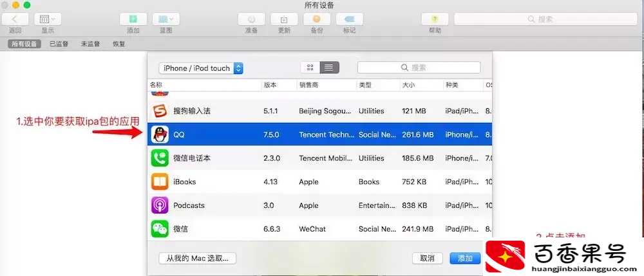
Task: Click the Podcasts app icon
Action: click(160, 205)
